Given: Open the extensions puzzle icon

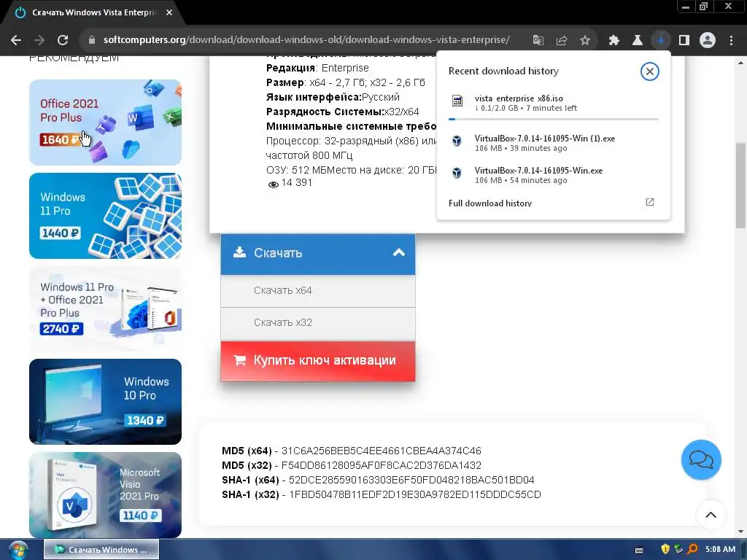Looking at the screenshot, I should click(614, 40).
